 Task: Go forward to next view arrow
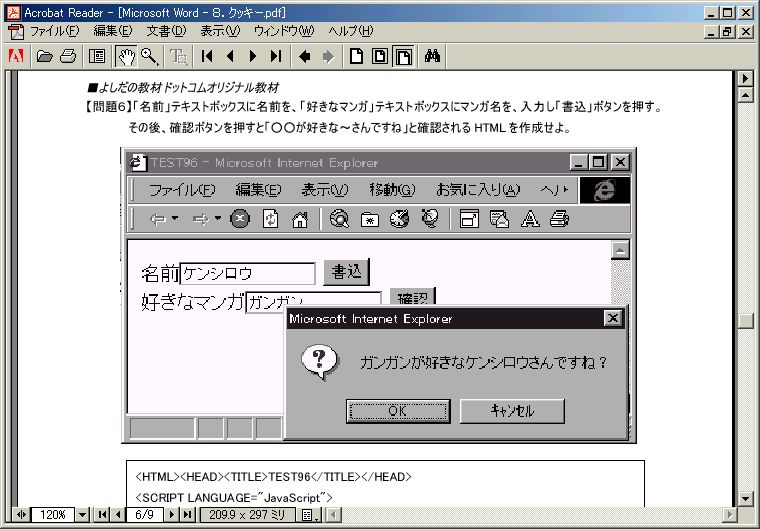[x=328, y=56]
